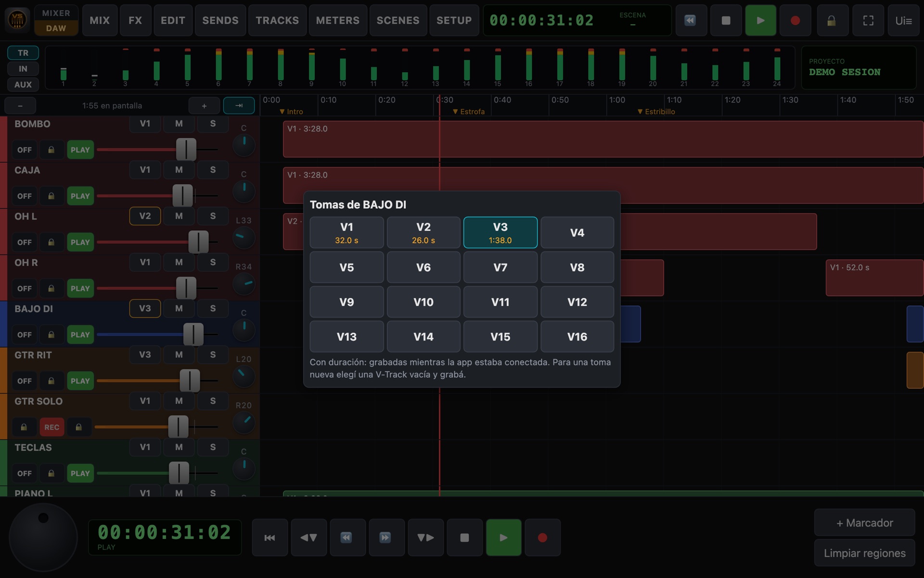This screenshot has height=578, width=924.
Task: Click the top record button
Action: pos(795,20)
